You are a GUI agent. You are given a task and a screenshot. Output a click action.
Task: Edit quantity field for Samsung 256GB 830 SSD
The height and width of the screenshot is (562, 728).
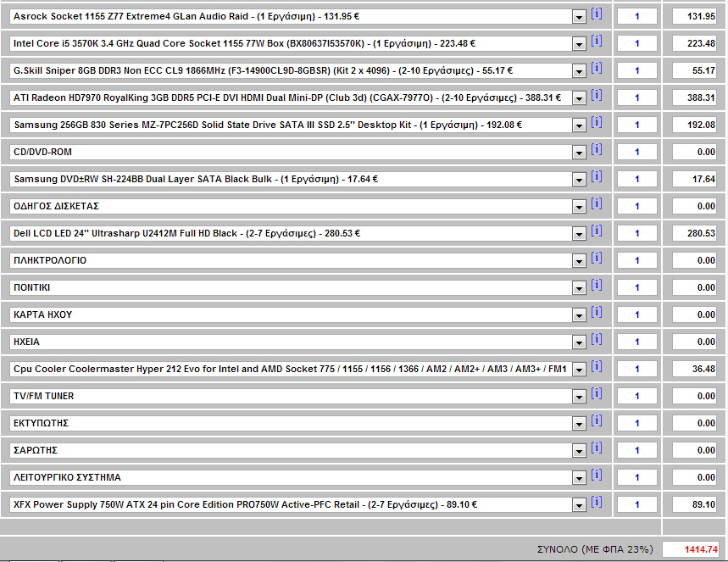637,125
